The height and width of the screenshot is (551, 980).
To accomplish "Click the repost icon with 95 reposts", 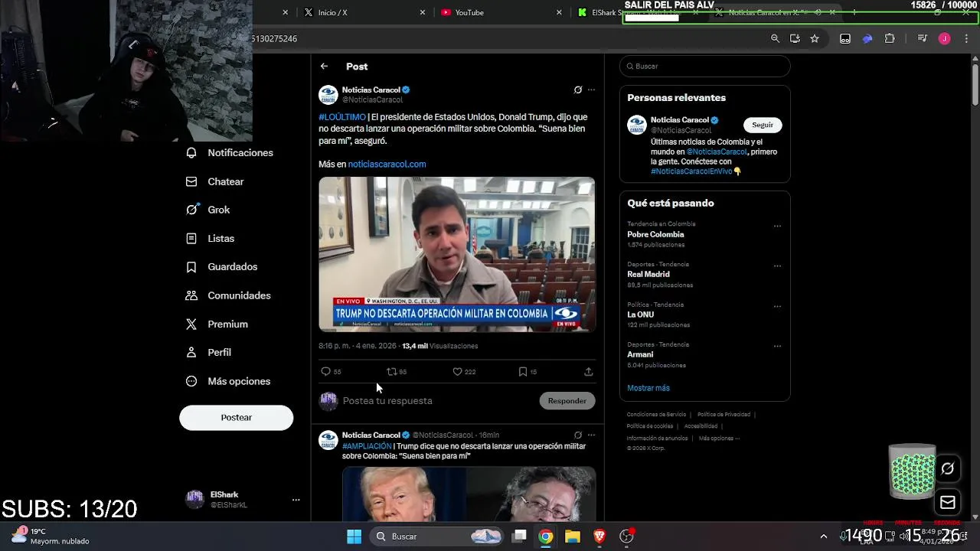I will point(391,372).
